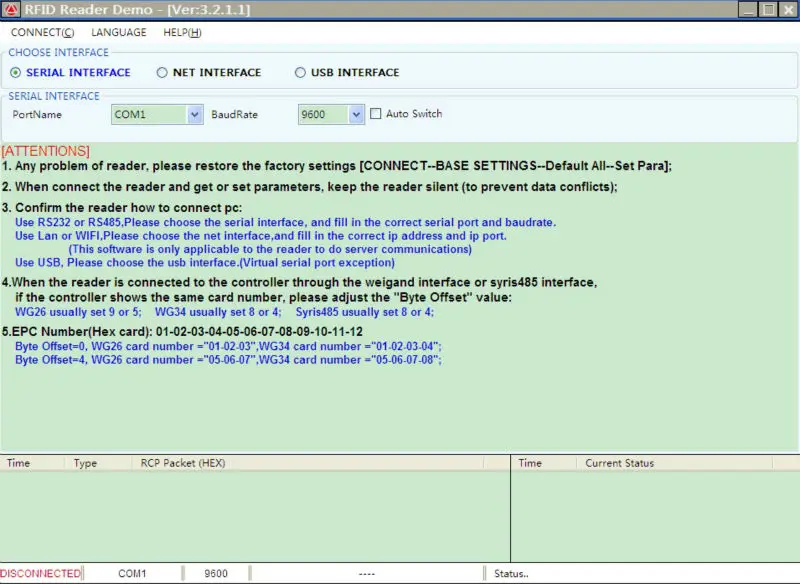Click the red RFID app icon in title bar
The height and width of the screenshot is (584, 800).
(11, 9)
